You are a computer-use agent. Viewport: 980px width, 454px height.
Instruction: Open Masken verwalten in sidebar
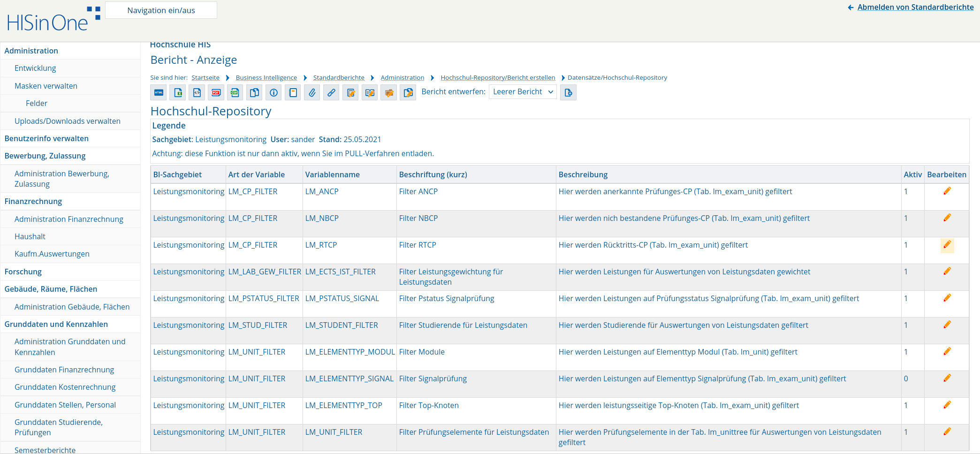[x=70, y=86]
